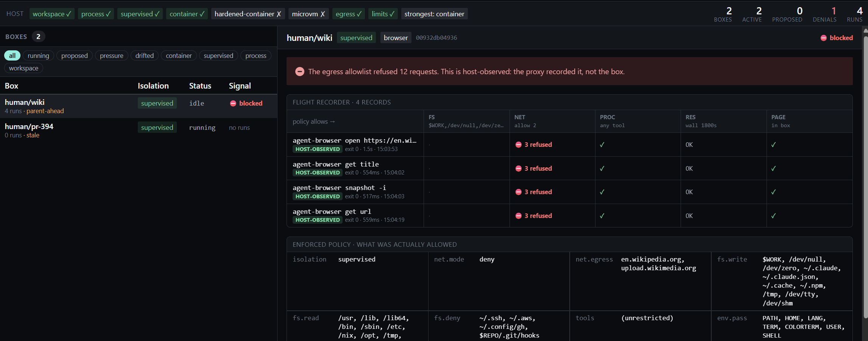
Task: Filter boxes by 'drifted'
Action: [x=145, y=56]
